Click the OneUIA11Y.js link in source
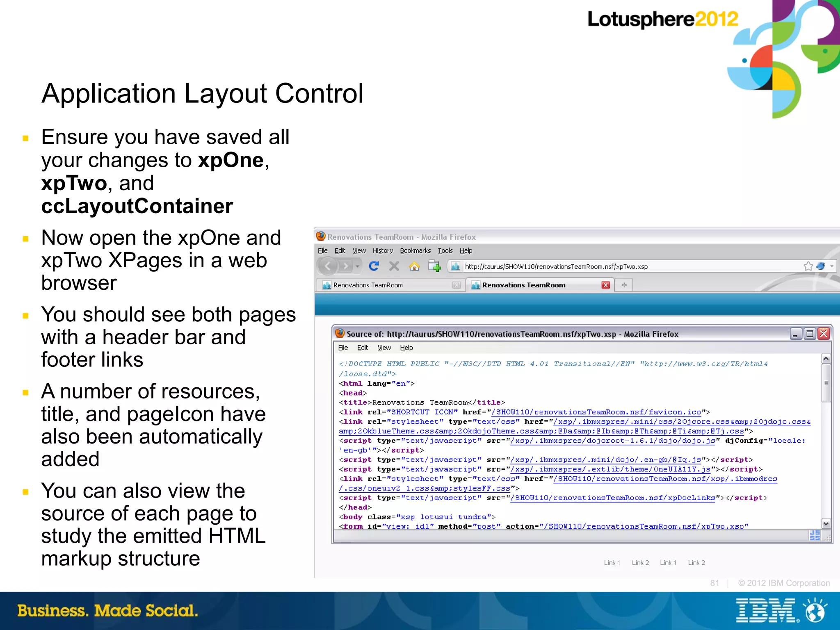840x630 pixels. 610,469
